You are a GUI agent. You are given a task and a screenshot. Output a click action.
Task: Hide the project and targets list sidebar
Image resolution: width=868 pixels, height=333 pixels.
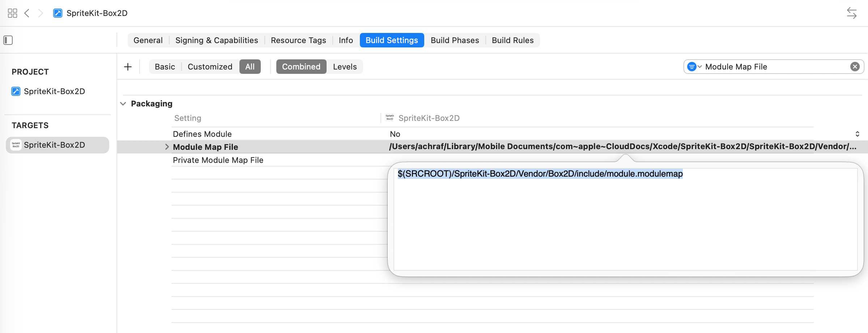point(8,40)
